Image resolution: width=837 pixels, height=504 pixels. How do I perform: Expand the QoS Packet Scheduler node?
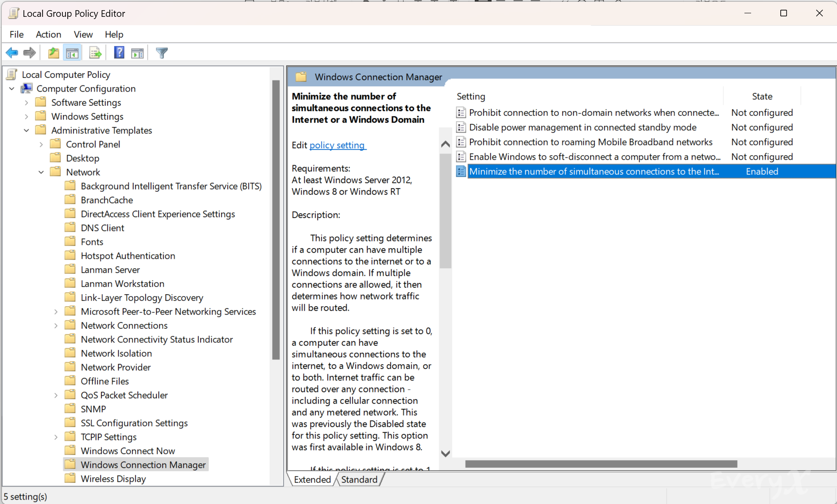click(x=56, y=395)
